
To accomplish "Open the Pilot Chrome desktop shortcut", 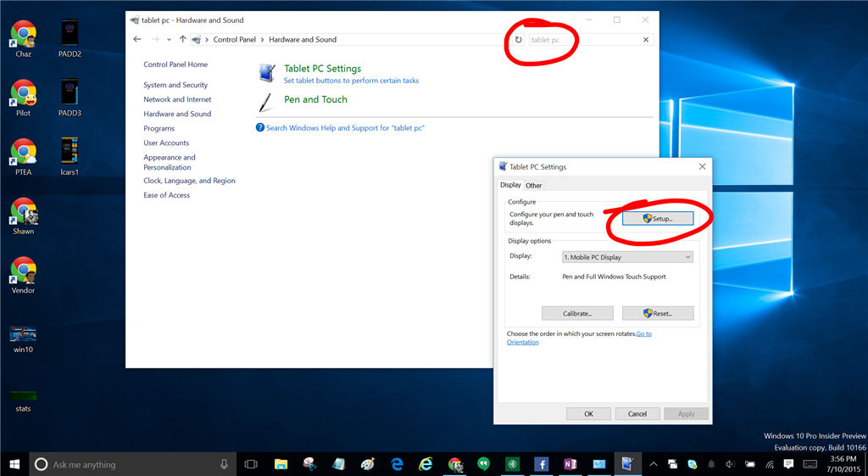I will 23,98.
